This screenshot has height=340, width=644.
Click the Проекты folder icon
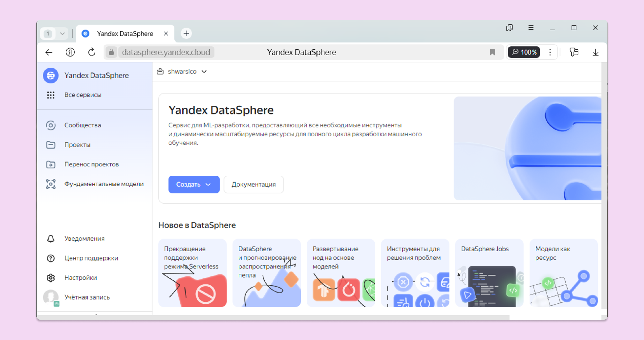point(51,145)
